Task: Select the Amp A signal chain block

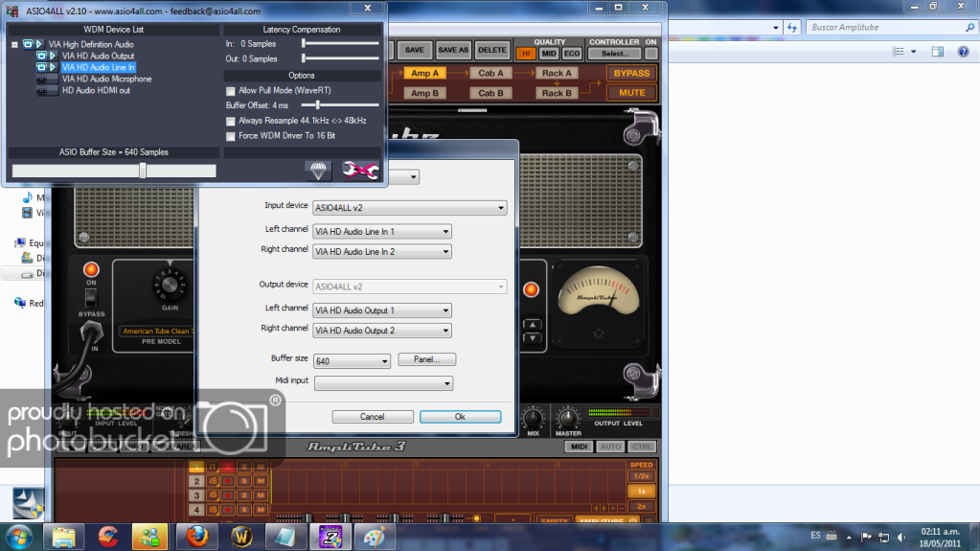Action: [x=425, y=74]
